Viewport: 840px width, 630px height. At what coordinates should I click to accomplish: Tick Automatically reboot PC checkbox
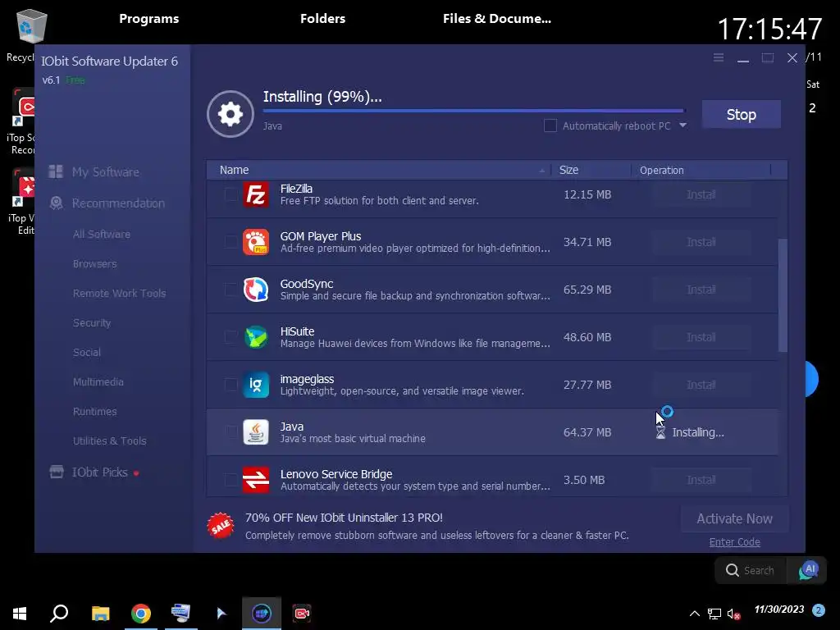[550, 126]
